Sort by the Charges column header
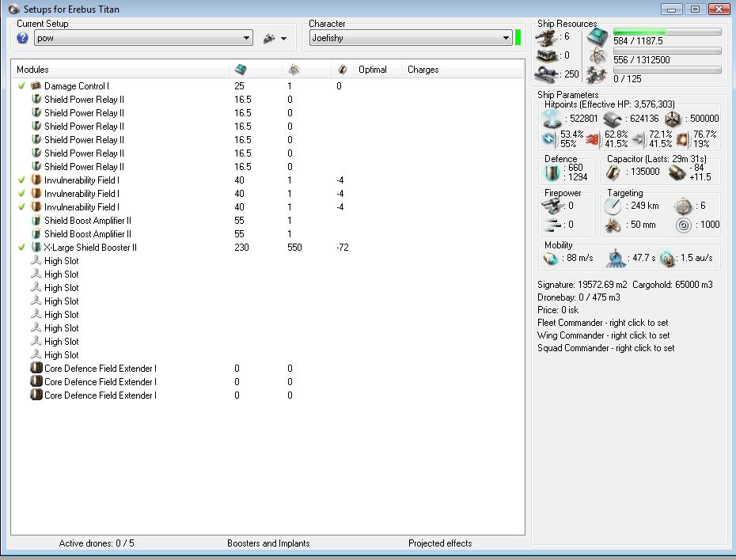This screenshot has width=736, height=560. 423,70
